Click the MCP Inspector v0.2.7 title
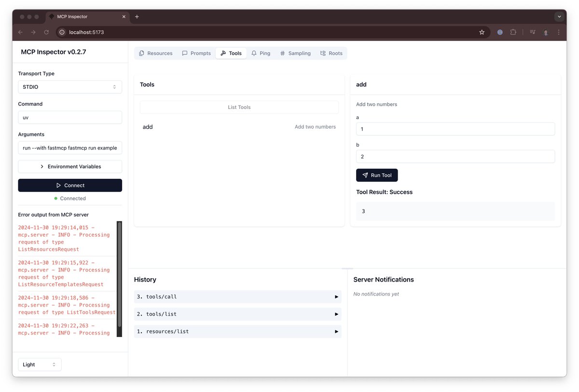Viewport: 579px width, 392px height. (x=54, y=52)
